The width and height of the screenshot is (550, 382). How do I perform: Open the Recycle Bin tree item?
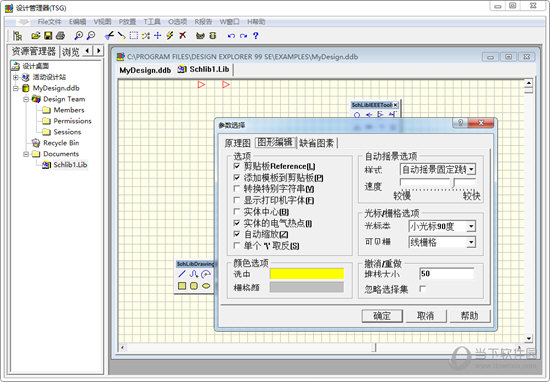tap(61, 143)
